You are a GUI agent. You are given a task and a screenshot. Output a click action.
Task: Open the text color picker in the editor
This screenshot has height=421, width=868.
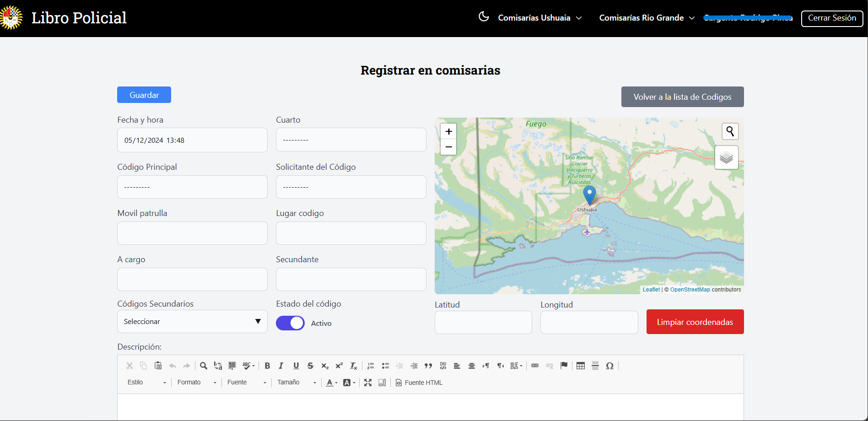tap(331, 383)
